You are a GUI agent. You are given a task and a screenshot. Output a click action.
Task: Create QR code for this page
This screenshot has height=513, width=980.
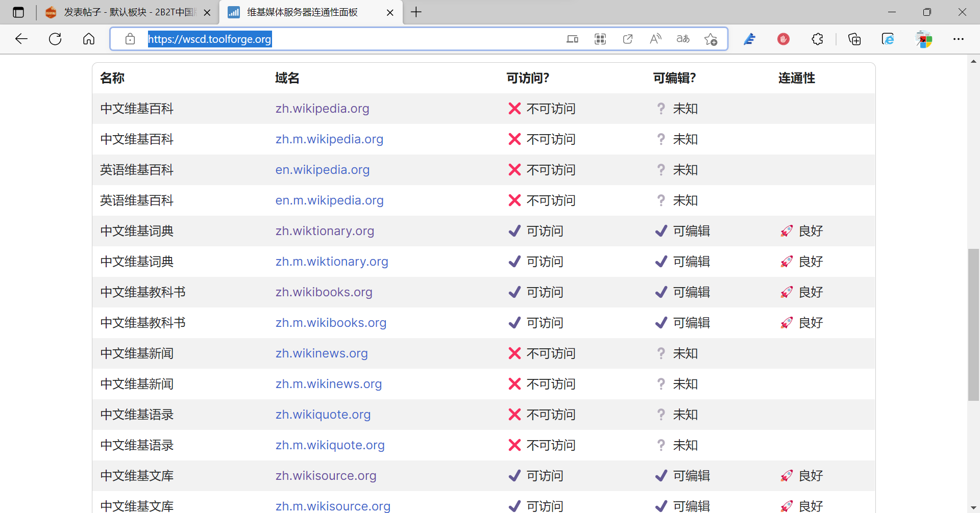tap(600, 39)
